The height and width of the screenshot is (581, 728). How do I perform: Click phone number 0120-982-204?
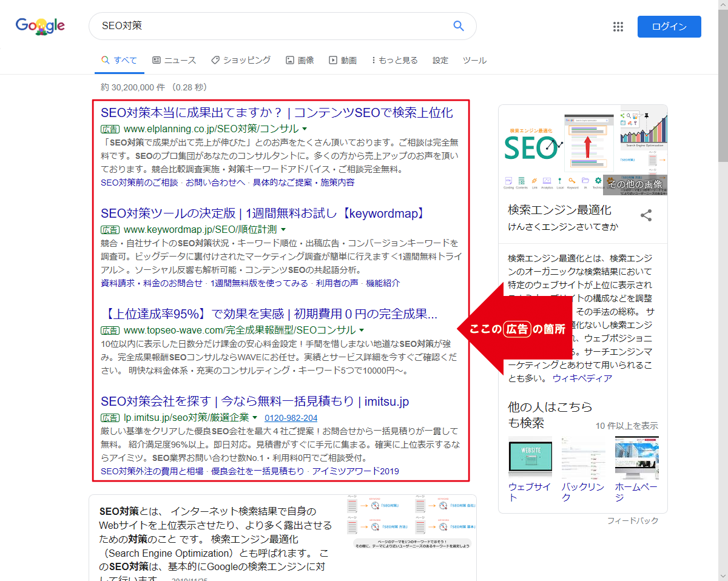(x=291, y=418)
